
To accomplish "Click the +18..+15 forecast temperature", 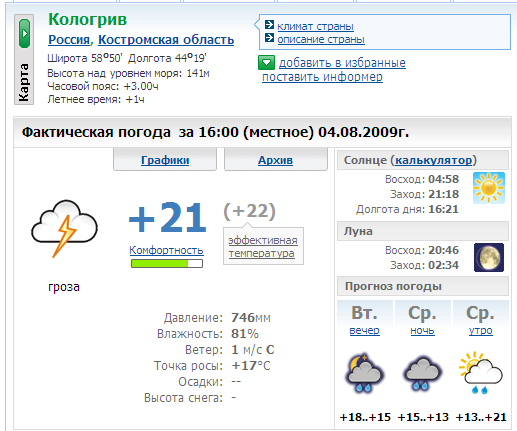I will (365, 417).
